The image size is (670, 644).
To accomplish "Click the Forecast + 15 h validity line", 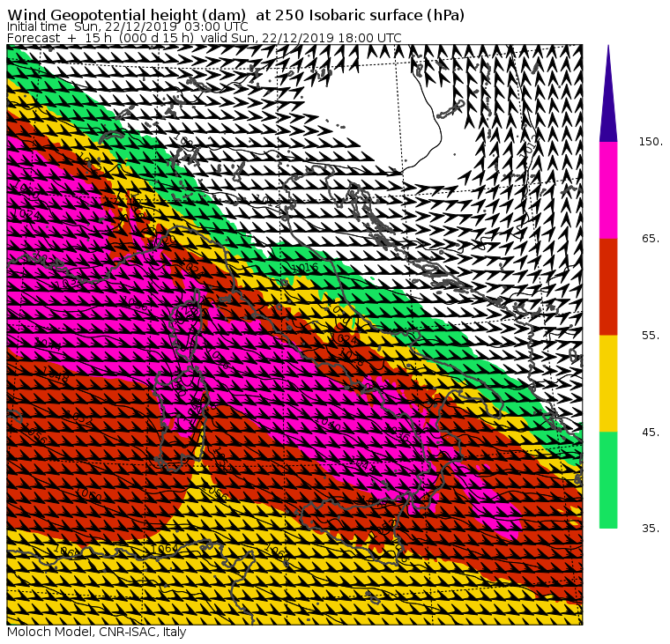I will click(205, 38).
